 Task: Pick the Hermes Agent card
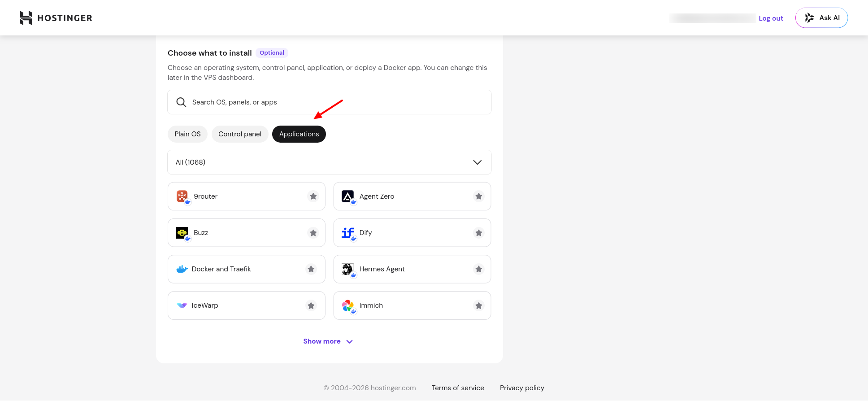click(412, 269)
